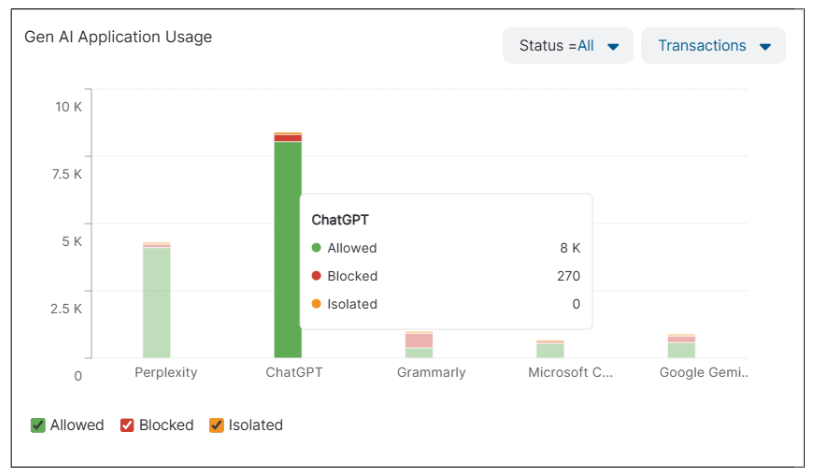Screen dimensions: 814x475
Task: Open the Status =All dropdown
Action: click(x=567, y=46)
